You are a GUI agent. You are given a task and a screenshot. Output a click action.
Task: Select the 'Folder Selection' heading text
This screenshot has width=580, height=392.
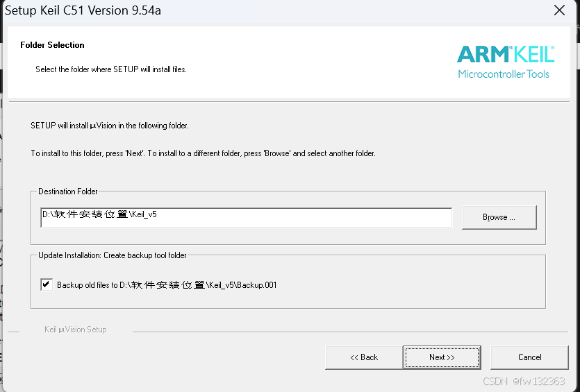[52, 45]
